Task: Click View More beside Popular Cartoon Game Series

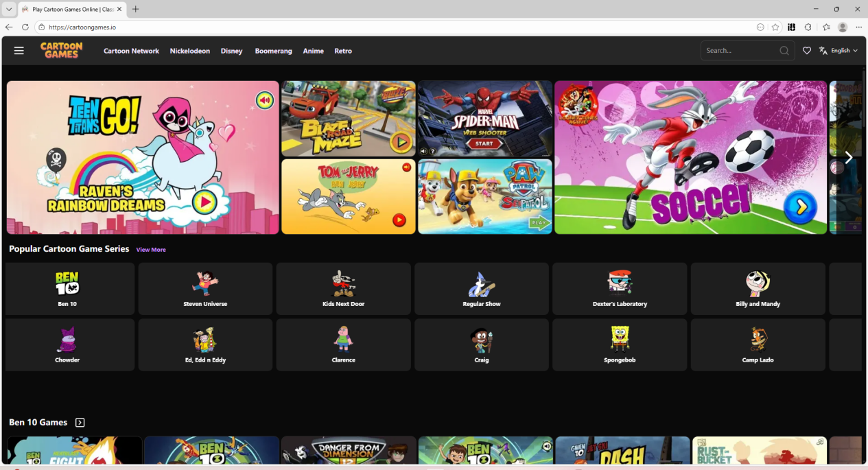Action: click(151, 250)
